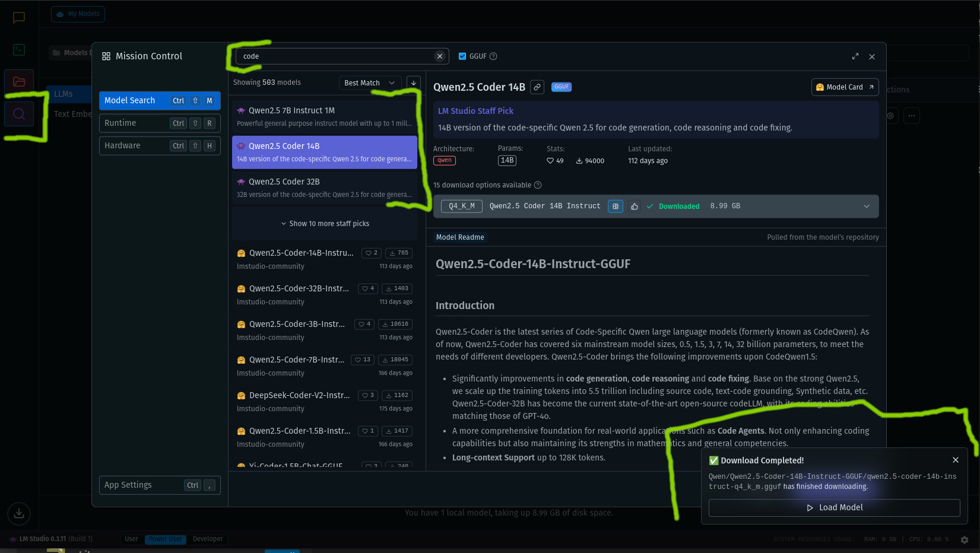The width and height of the screenshot is (980, 553).
Task: Click the '112 days ago' last updated text
Action: click(648, 161)
